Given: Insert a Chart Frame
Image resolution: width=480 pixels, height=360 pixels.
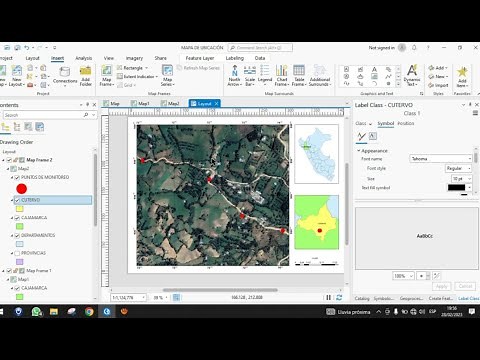Looking at the screenshot, I should (282, 75).
